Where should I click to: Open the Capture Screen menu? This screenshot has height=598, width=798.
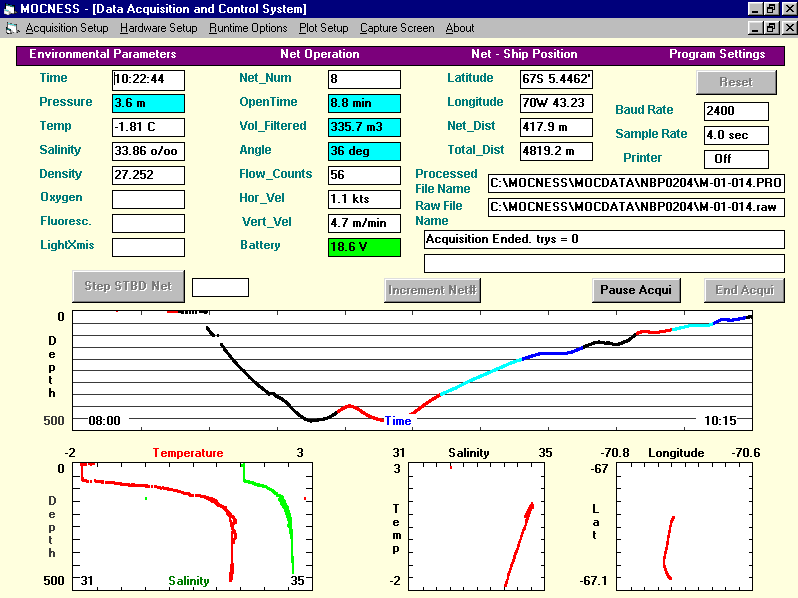click(x=397, y=29)
